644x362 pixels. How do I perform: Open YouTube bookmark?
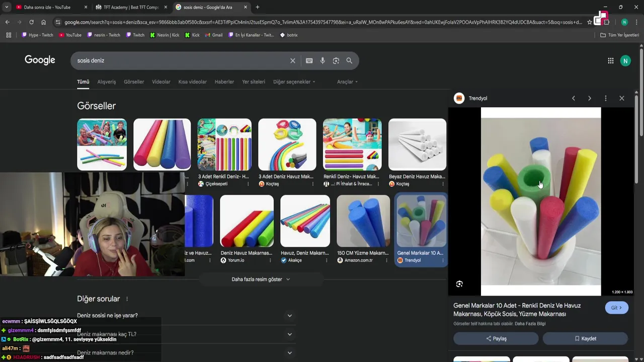point(70,35)
